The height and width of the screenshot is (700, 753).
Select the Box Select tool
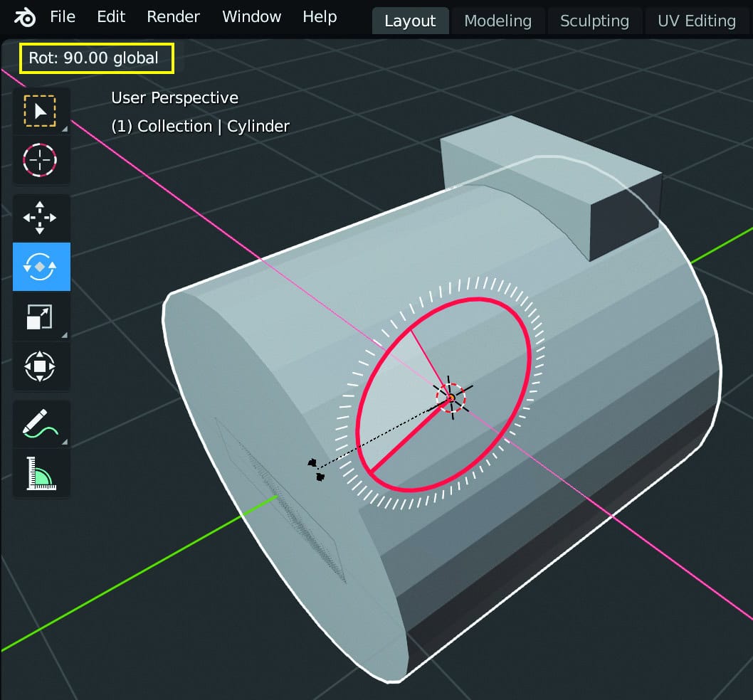41,110
